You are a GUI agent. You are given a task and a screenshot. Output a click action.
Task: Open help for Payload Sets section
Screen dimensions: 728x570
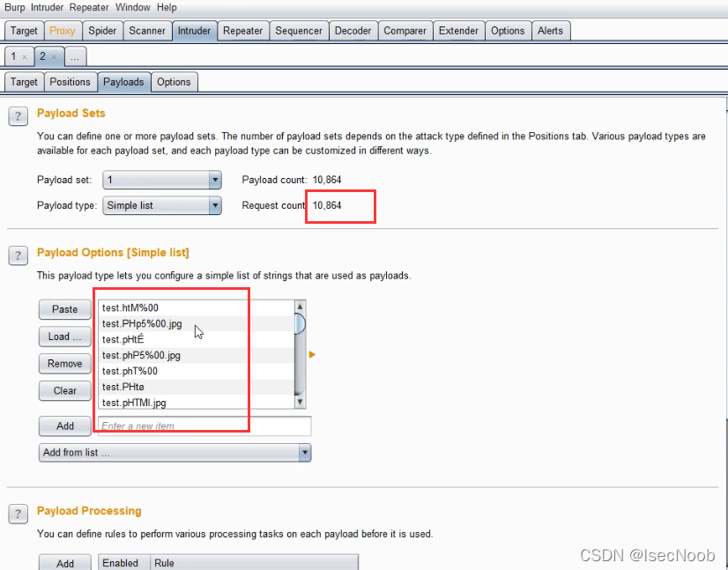pos(19,116)
